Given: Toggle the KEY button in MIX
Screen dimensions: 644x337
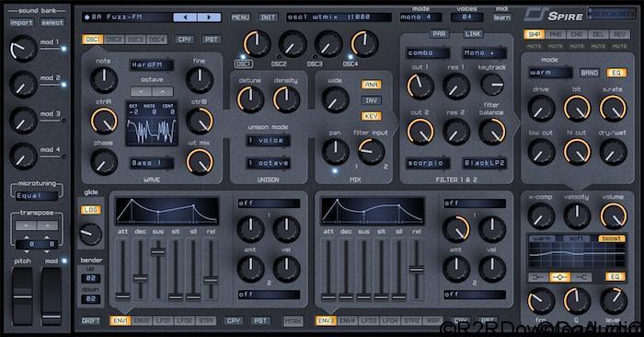Looking at the screenshot, I should click(x=371, y=116).
